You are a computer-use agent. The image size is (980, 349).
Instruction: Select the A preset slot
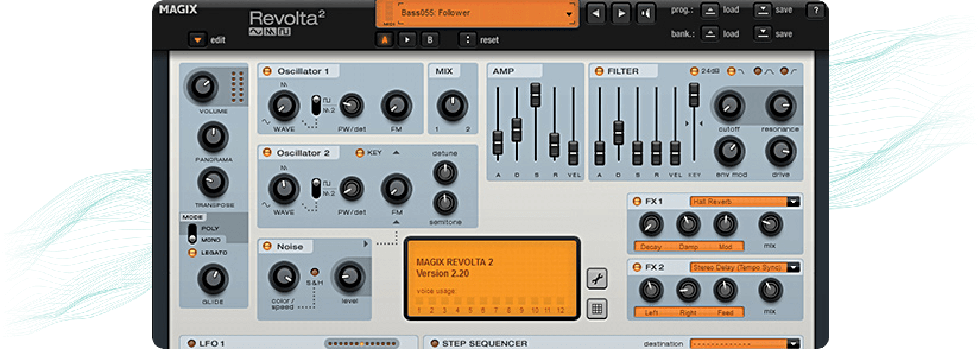[384, 40]
